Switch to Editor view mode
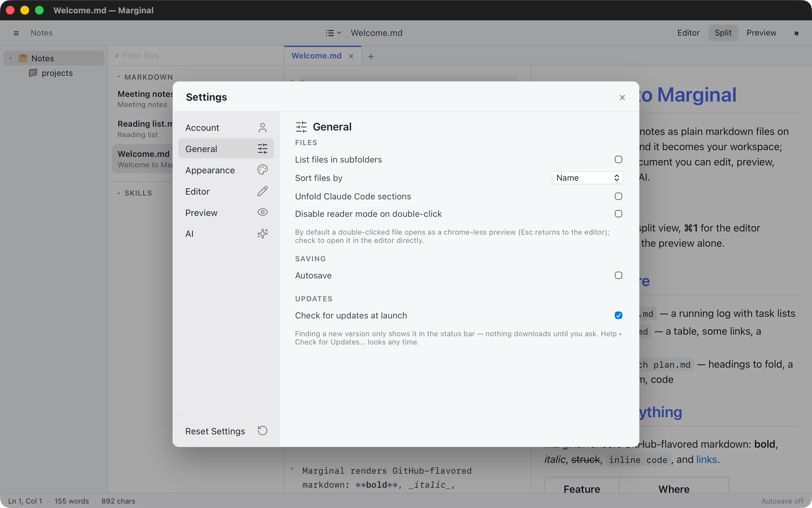This screenshot has height=508, width=812. [x=688, y=33]
